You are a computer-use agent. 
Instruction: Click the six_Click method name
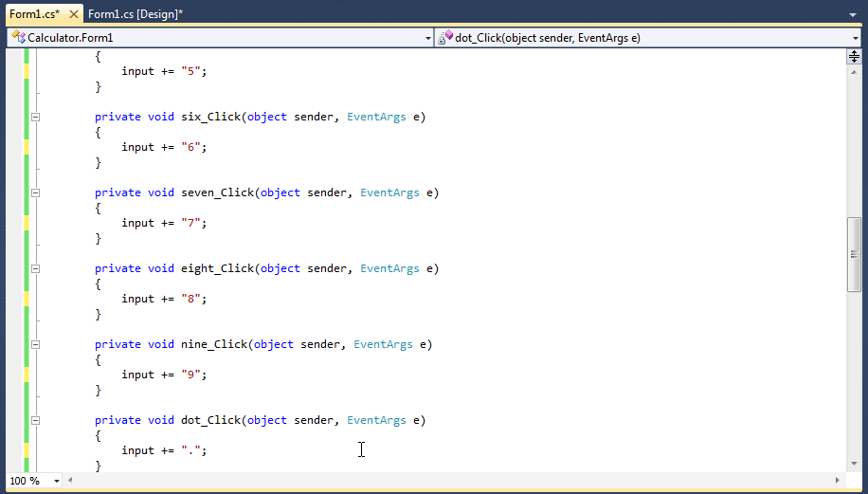211,117
